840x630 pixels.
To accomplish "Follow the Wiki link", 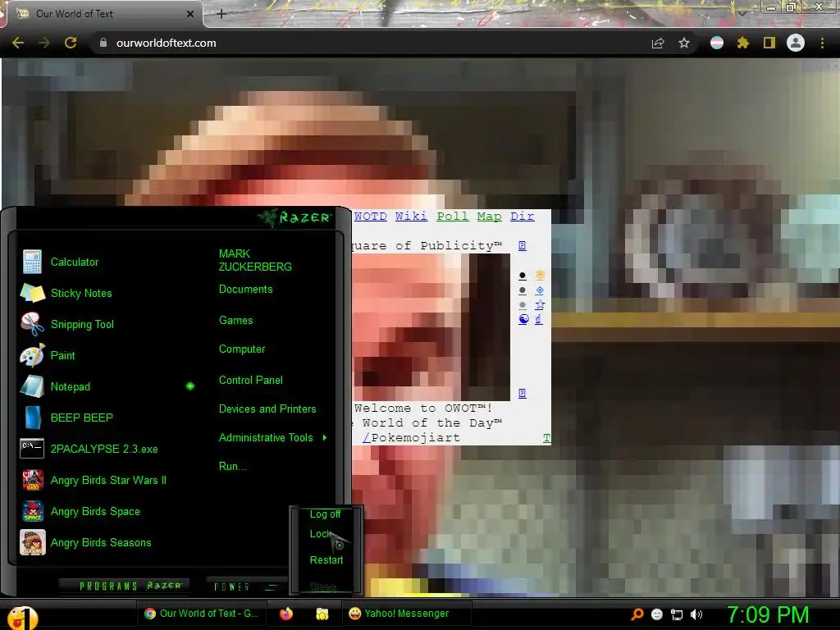I will [412, 217].
